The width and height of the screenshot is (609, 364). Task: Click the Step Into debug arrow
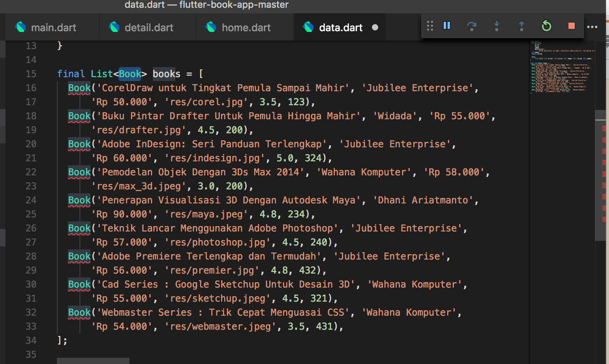[496, 26]
